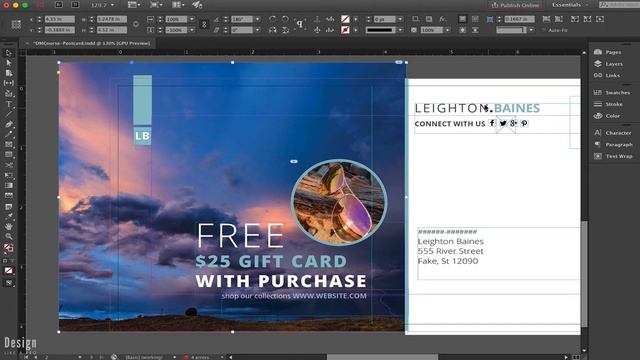The image size is (640, 360).
Task: Select the Hand tool
Action: point(9,227)
